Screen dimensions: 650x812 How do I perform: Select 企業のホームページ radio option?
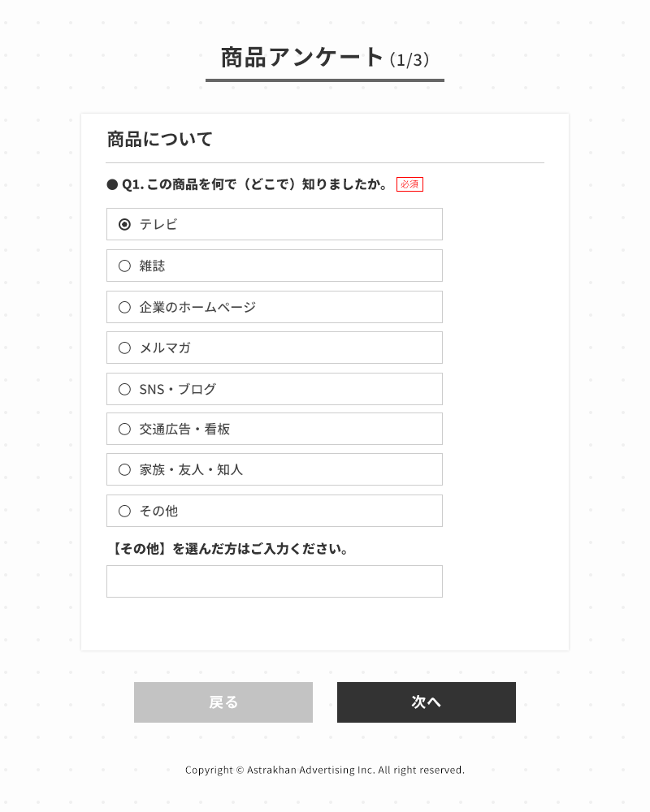click(x=124, y=307)
